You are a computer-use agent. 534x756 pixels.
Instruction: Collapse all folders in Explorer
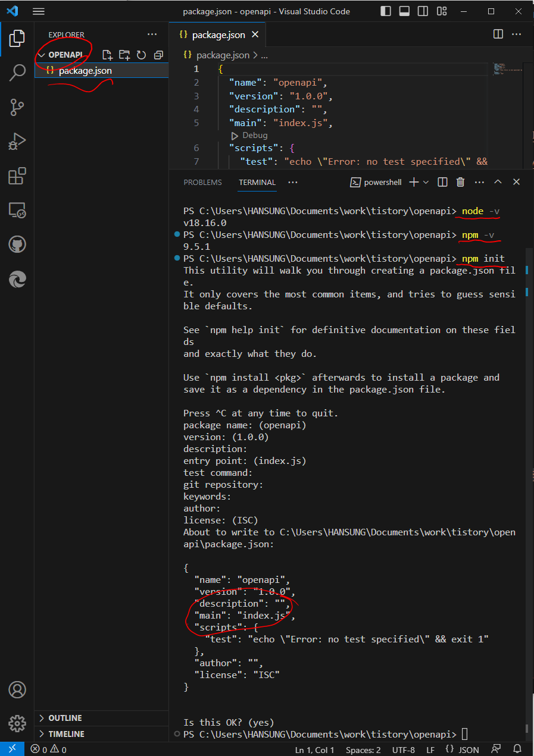[158, 55]
